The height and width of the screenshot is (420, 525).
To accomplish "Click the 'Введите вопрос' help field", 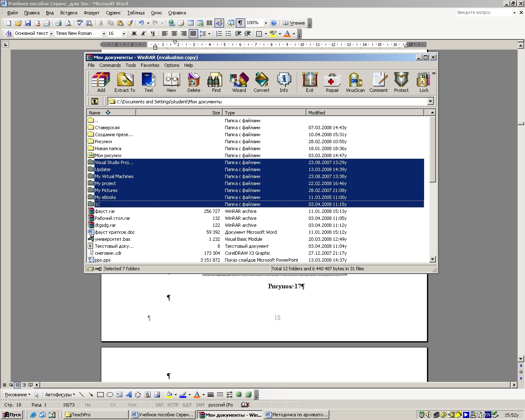I will [484, 13].
